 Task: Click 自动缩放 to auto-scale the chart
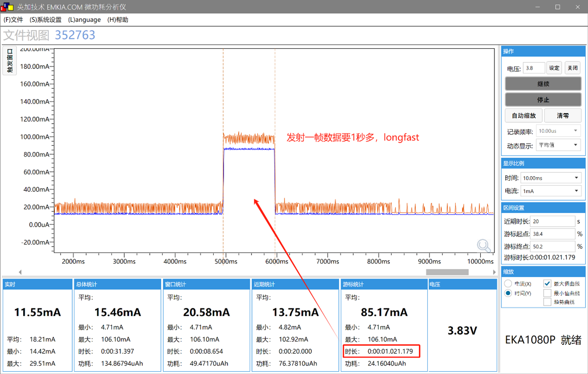[523, 115]
